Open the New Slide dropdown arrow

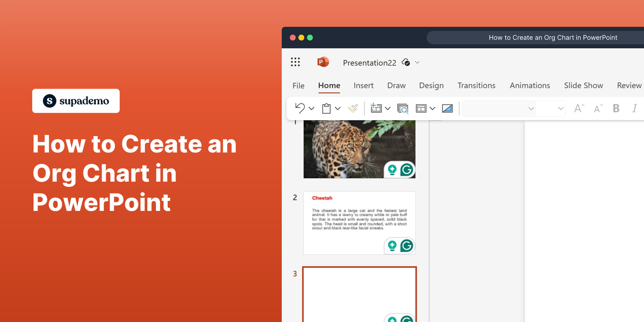point(387,108)
